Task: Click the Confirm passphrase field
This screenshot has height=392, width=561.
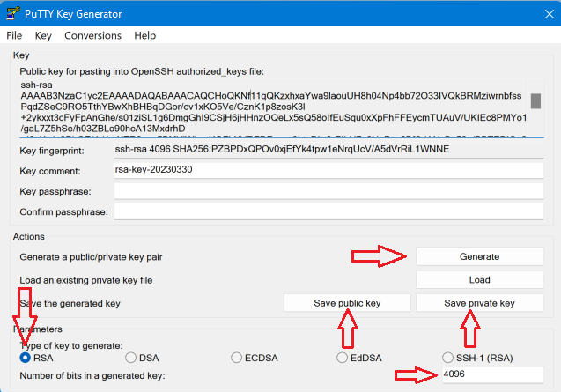Action: click(x=328, y=212)
